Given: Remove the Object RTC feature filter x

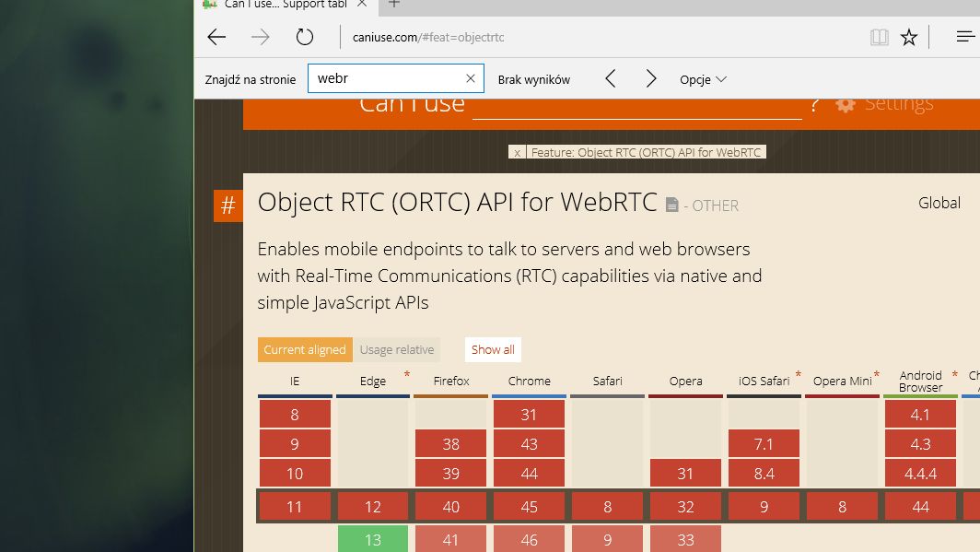Looking at the screenshot, I should click(x=517, y=152).
